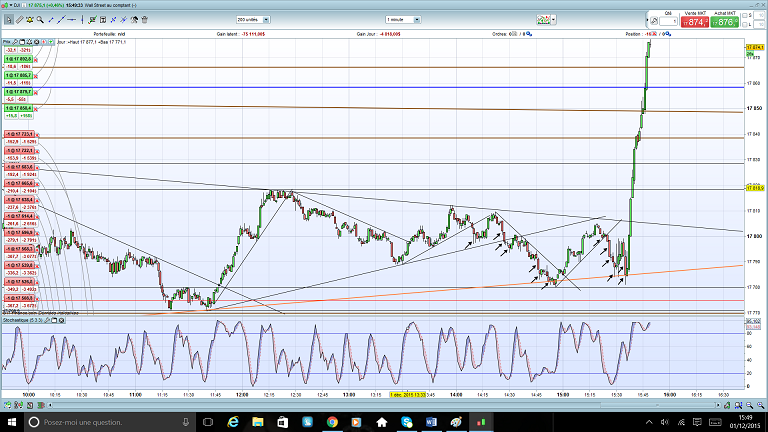The width and height of the screenshot is (768, 432).
Task: Click the Vente MKT 874 sell button
Action: point(695,22)
